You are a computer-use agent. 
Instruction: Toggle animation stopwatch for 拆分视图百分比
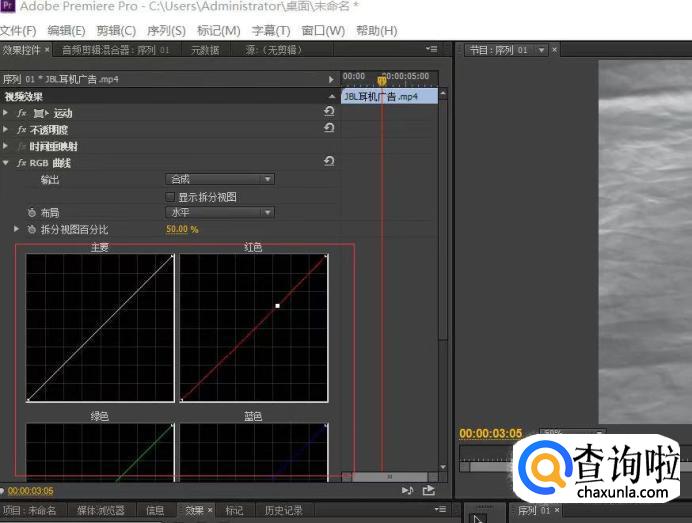[x=32, y=230]
